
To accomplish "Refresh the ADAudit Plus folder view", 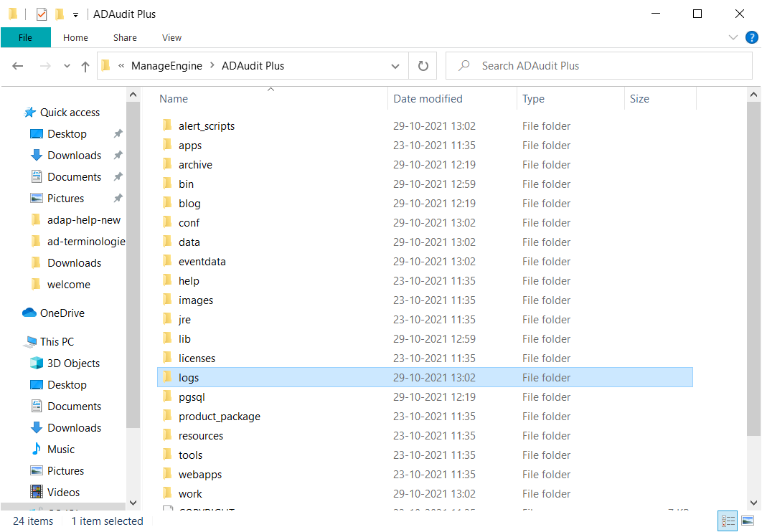I will point(423,65).
